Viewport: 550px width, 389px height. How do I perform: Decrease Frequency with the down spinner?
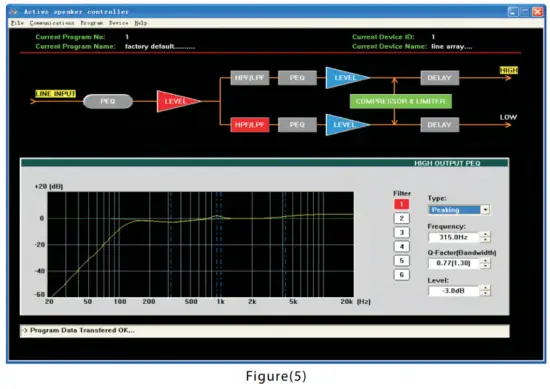coord(485,240)
